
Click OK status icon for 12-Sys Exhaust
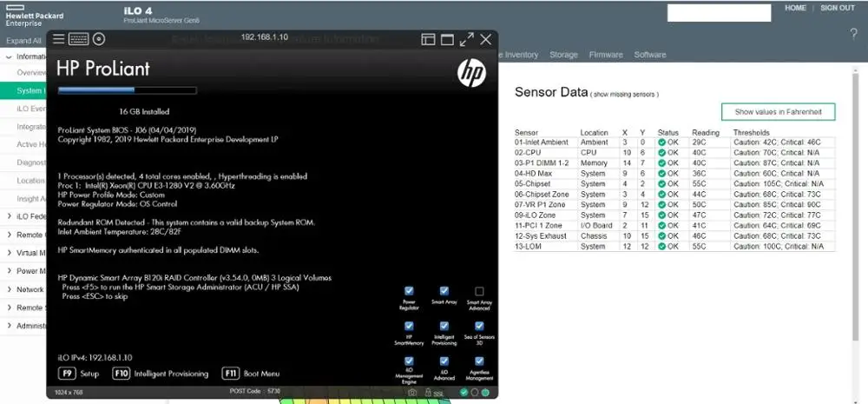[x=661, y=236]
